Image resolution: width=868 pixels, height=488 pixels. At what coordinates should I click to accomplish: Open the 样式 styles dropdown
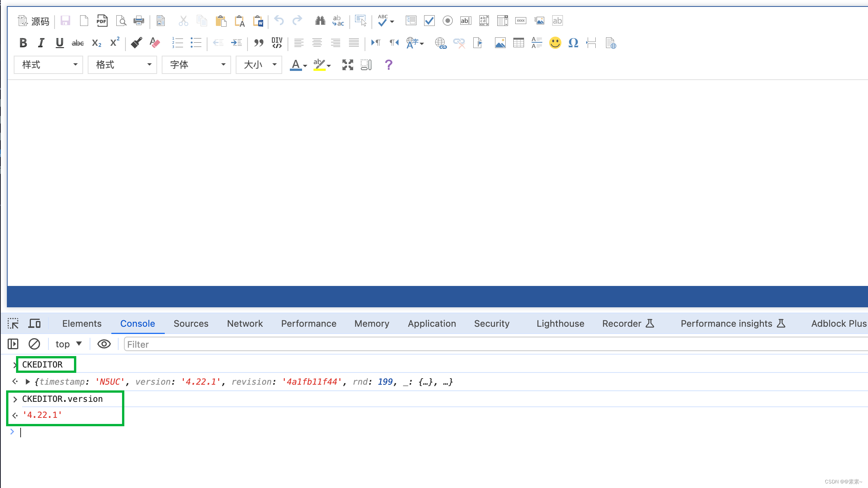[48, 65]
